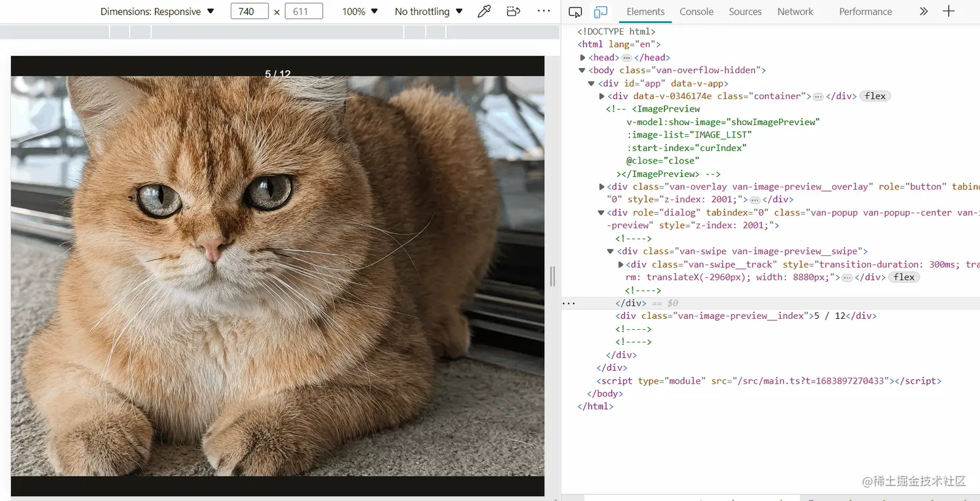980x501 pixels.
Task: Open the more-actions ellipsis beside closing div
Action: point(568,303)
